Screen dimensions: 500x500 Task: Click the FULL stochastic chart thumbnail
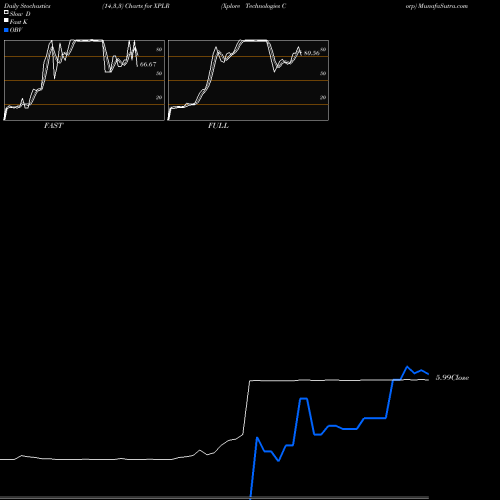[x=248, y=80]
